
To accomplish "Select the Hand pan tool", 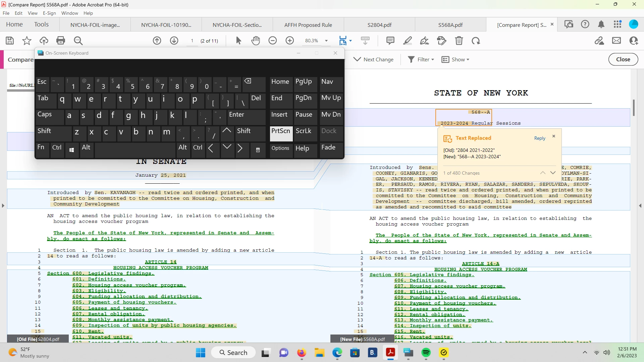I will pos(256,41).
